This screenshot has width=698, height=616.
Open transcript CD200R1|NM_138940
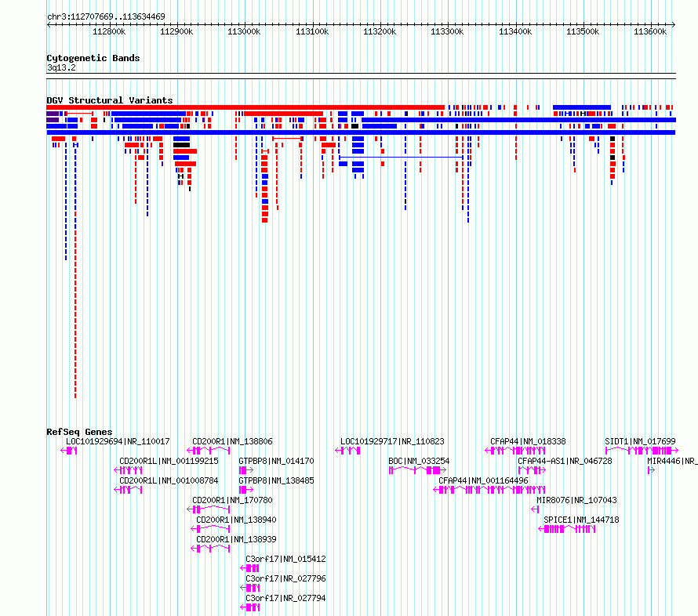[236, 520]
